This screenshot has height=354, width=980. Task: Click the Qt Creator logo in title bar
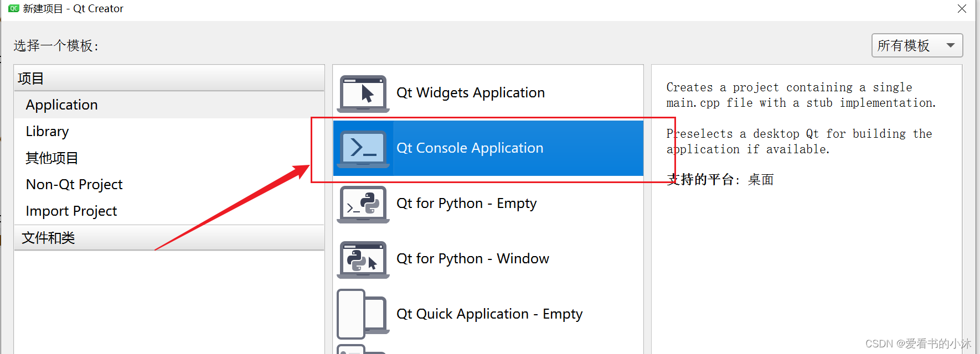(14, 8)
